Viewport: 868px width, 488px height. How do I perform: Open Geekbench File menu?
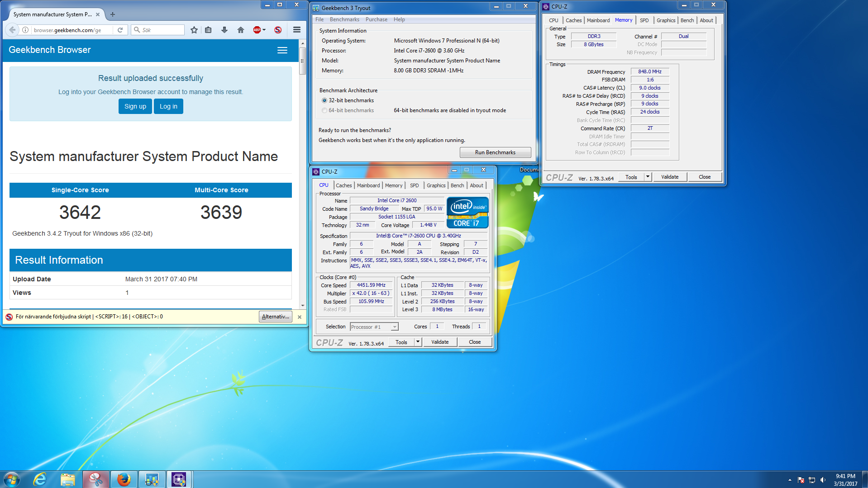click(x=320, y=19)
